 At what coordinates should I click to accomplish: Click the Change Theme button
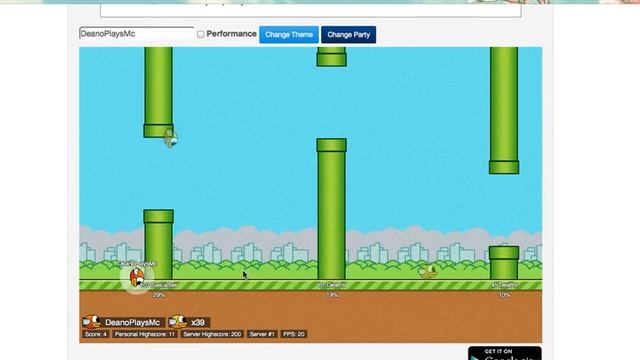coord(289,35)
